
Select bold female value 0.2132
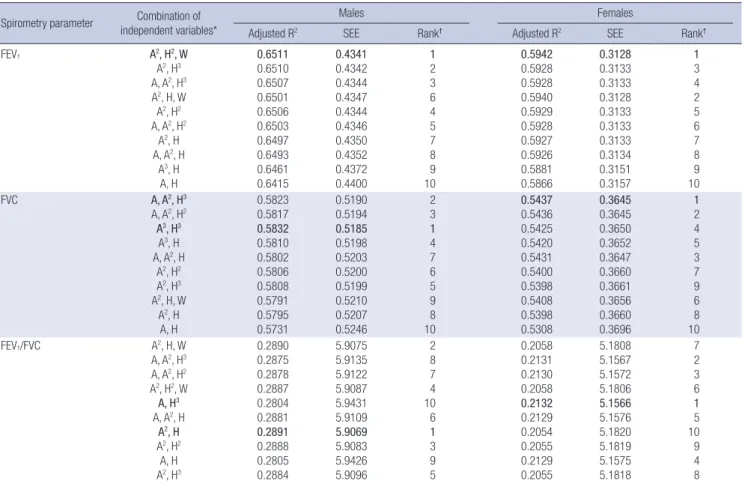point(537,403)
